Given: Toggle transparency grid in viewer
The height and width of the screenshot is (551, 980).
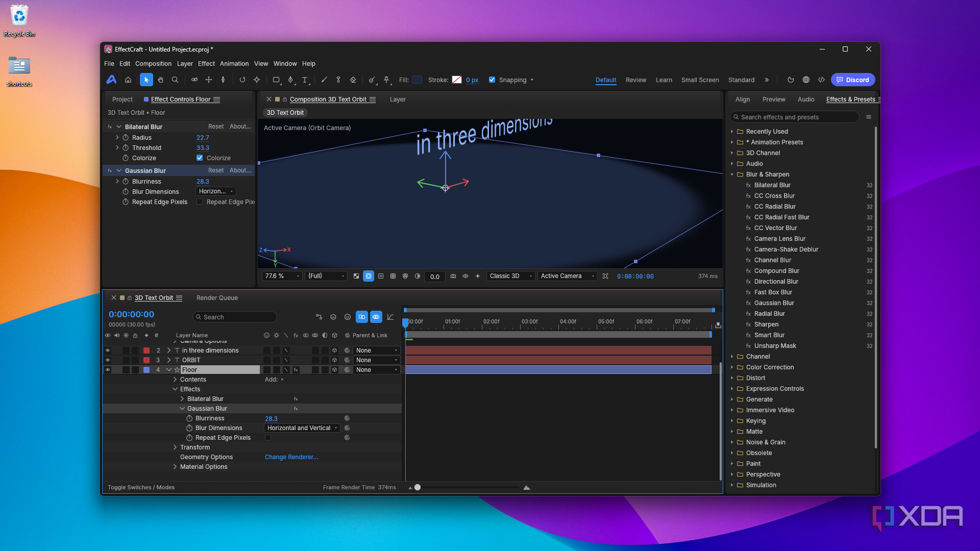Looking at the screenshot, I should tap(356, 276).
